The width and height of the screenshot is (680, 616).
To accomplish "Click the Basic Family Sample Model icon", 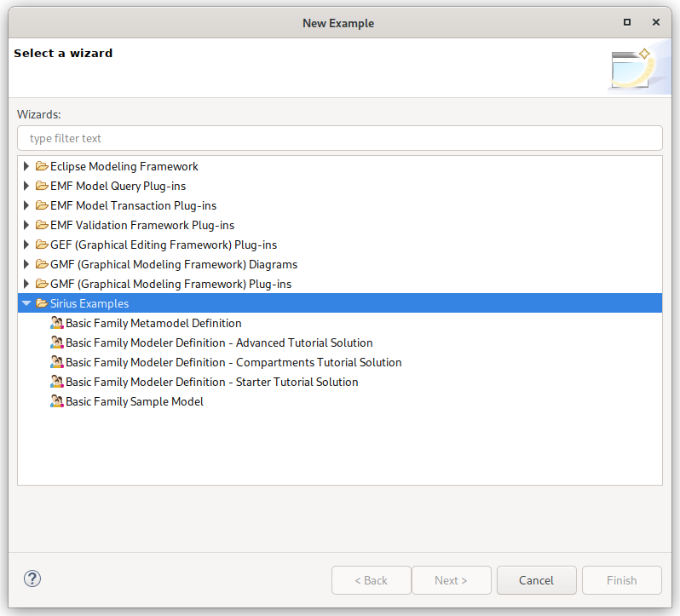I will pyautogui.click(x=57, y=401).
